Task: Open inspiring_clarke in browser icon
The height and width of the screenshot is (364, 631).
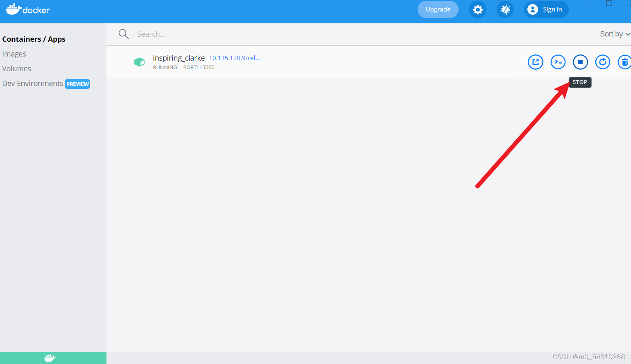Action: click(536, 62)
